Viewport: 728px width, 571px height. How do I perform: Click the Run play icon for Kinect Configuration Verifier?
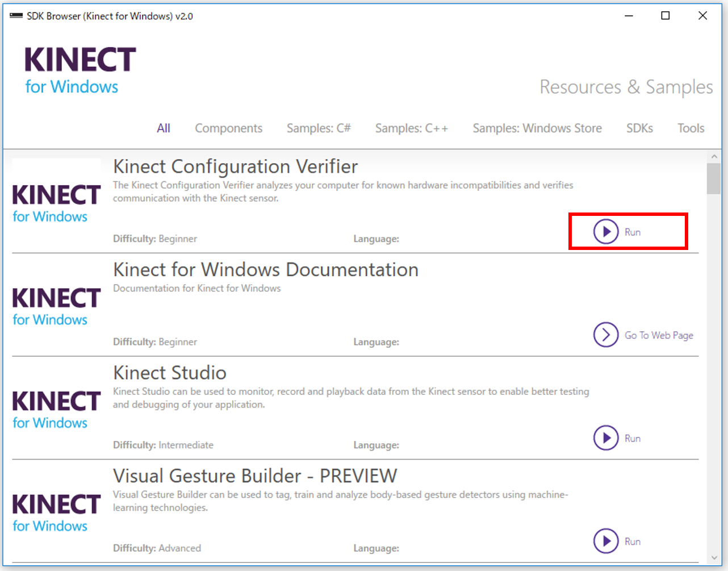tap(606, 231)
